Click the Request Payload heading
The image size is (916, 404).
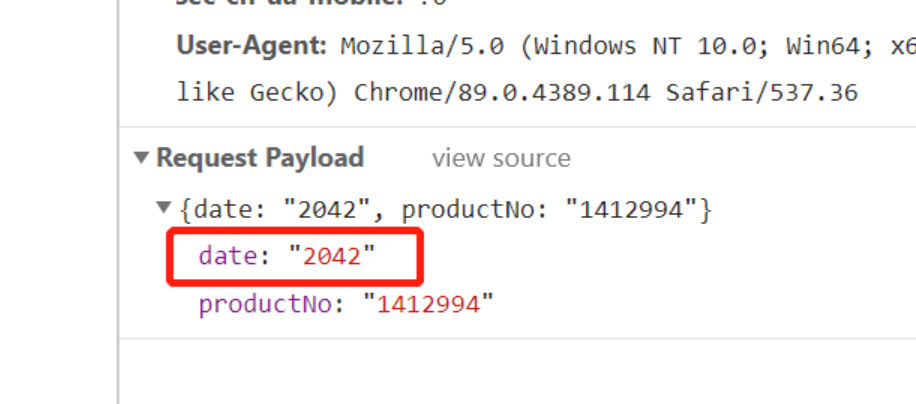(x=260, y=158)
